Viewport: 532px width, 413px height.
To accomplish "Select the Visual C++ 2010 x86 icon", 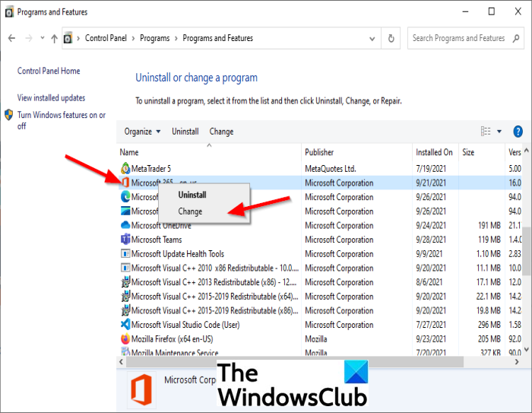I will [x=125, y=268].
